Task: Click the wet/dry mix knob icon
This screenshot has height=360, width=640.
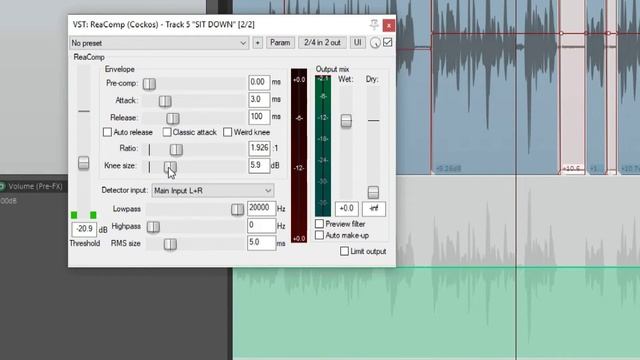Action: click(375, 43)
